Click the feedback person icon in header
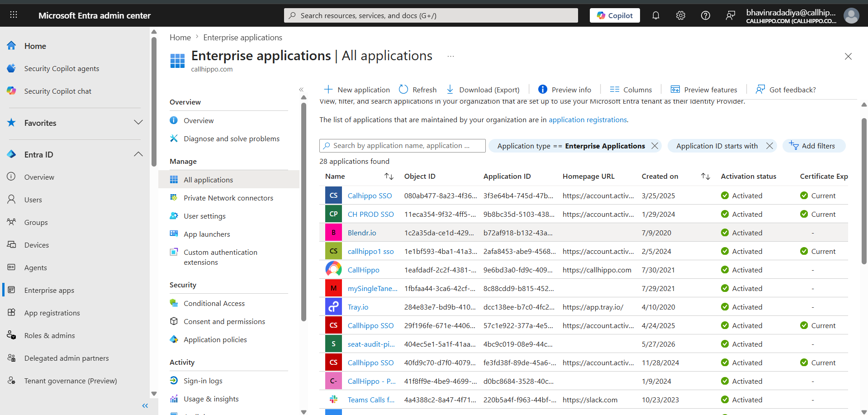 730,15
